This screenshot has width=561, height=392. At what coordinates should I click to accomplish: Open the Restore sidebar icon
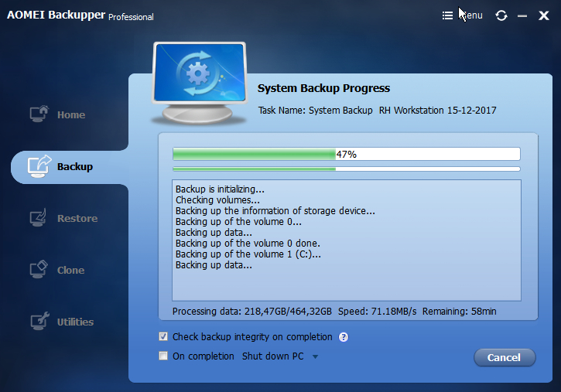(38, 217)
